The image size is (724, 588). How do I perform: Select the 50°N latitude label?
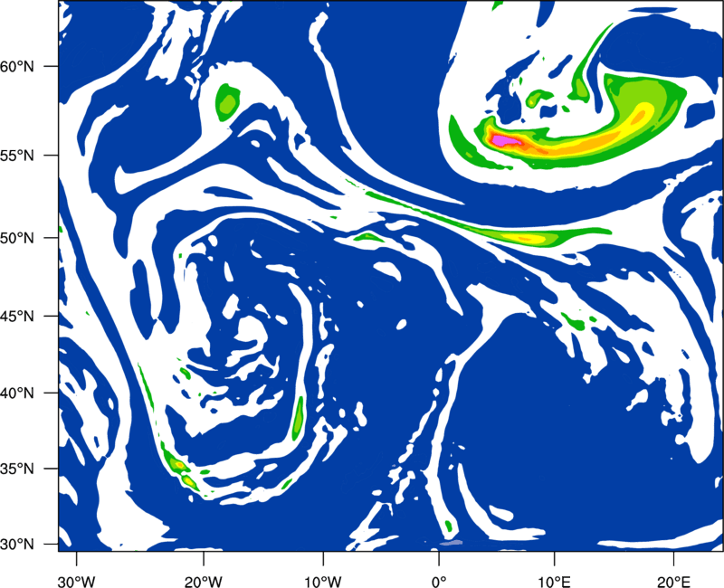click(x=17, y=238)
